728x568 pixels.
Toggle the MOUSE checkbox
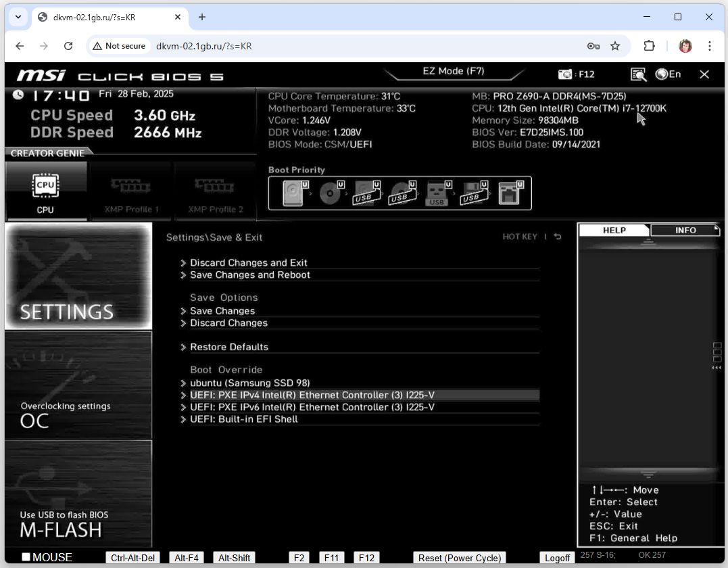(26, 557)
